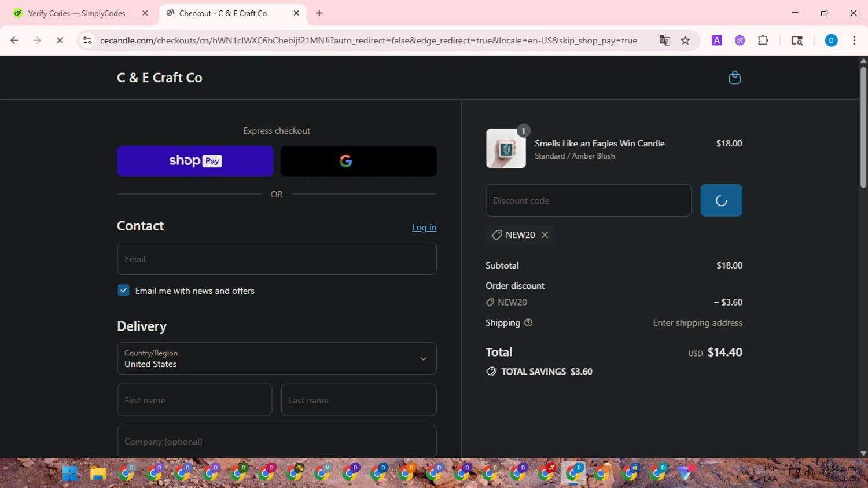Switch to the Verify Codes SimplyCodes tab

76,13
